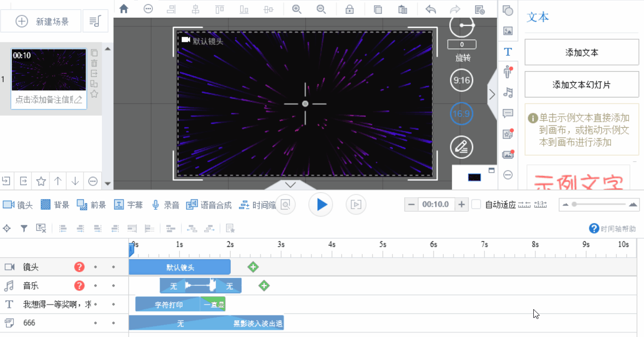Viewport: 644px width, 337px height.
Task: Open the image panel icon
Action: coord(508,31)
